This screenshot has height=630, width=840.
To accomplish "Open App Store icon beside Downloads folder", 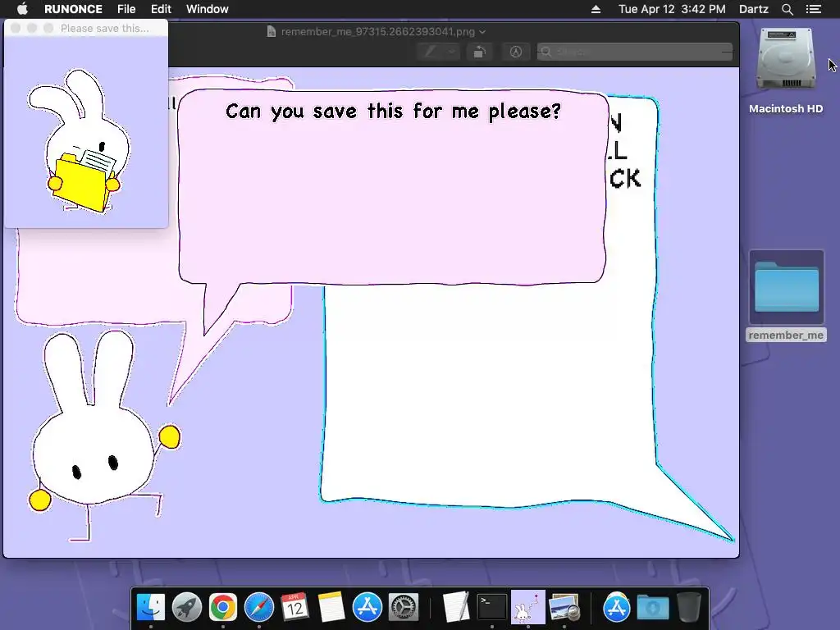I will coord(617,608).
